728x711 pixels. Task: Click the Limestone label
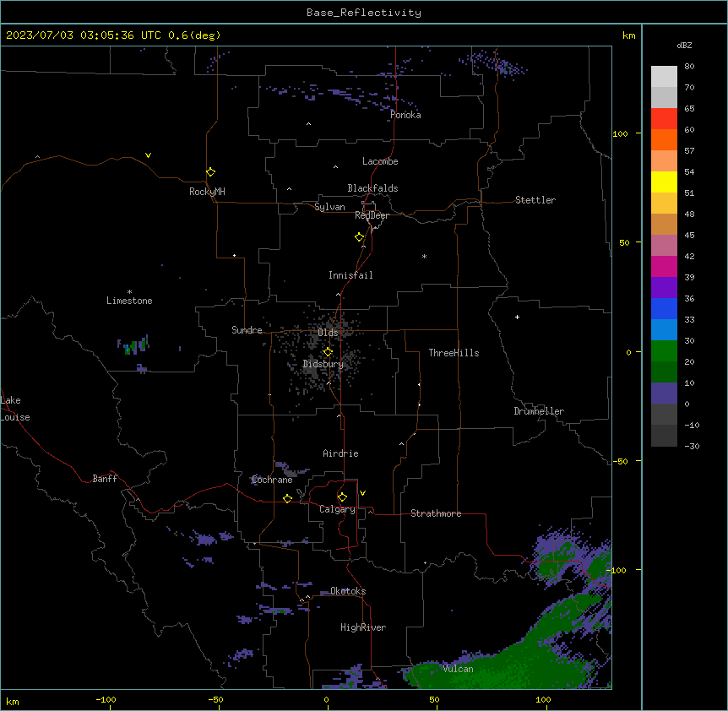click(129, 301)
